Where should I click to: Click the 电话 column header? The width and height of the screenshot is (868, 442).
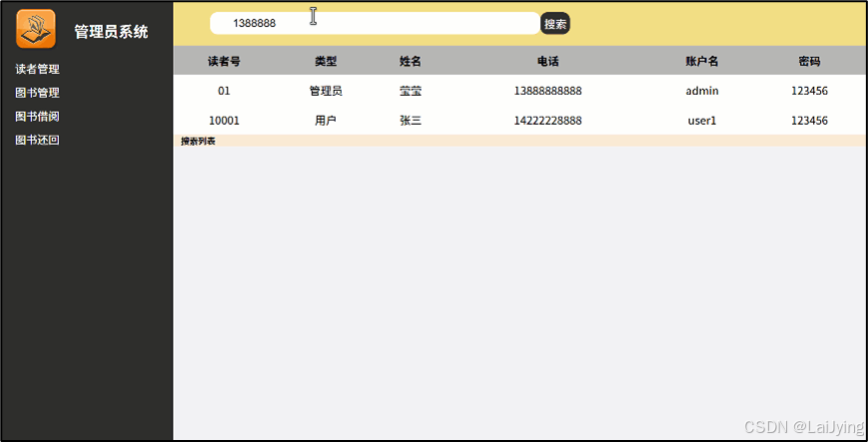(547, 62)
